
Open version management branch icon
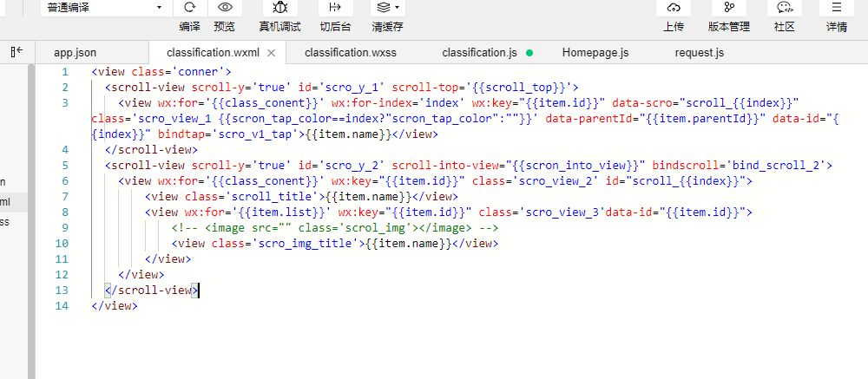pos(729,7)
